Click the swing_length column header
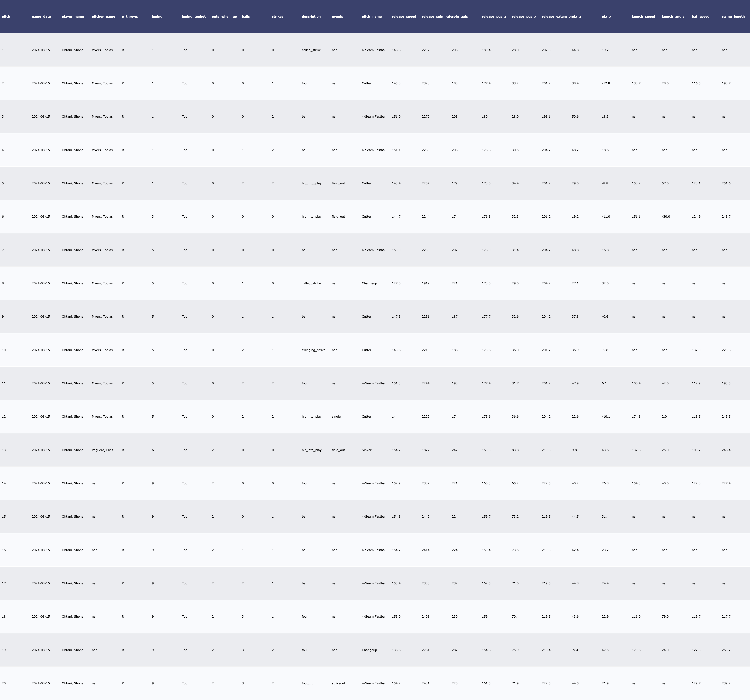 click(733, 16)
